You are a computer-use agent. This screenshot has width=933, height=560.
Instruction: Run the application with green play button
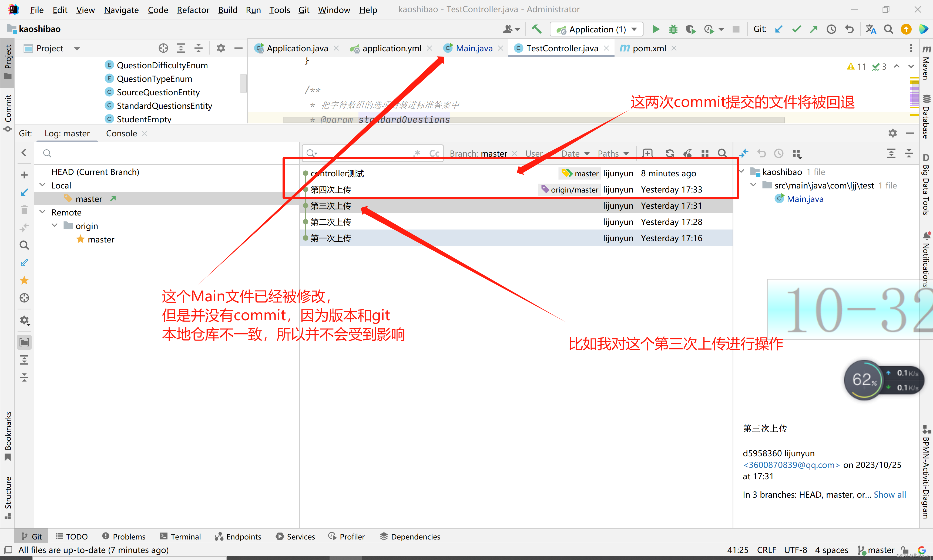pyautogui.click(x=656, y=29)
